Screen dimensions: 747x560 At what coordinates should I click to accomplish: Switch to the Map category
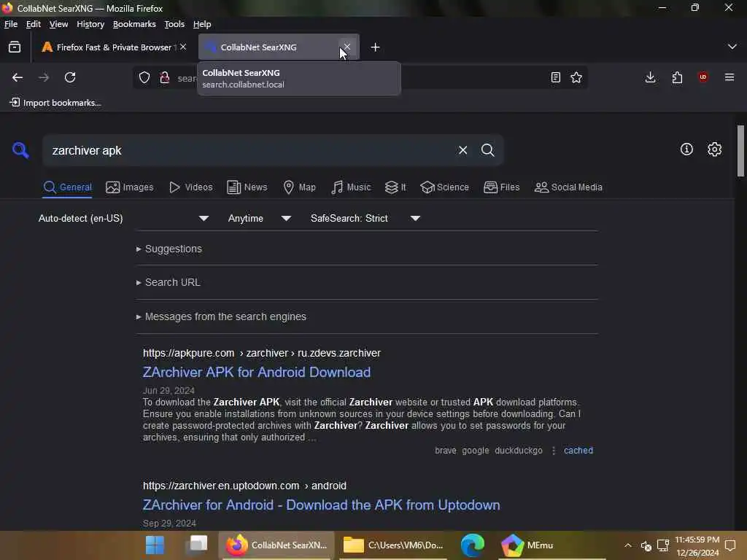click(x=300, y=187)
